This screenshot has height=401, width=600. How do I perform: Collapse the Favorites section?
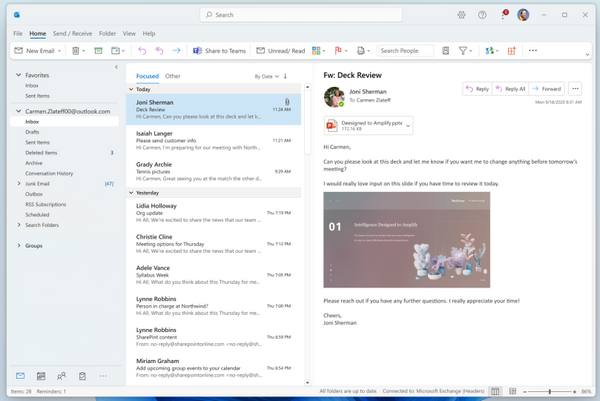pos(18,75)
